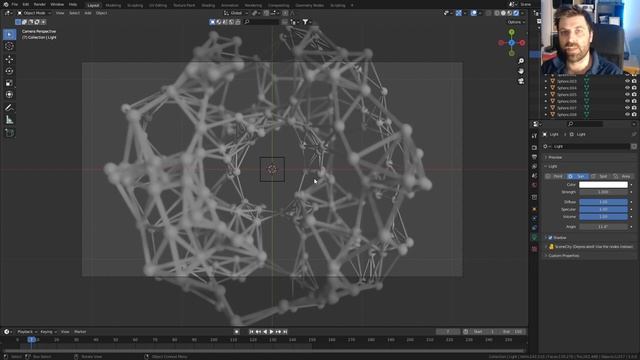Open the Playback dropdown in timeline

pyautogui.click(x=27, y=332)
